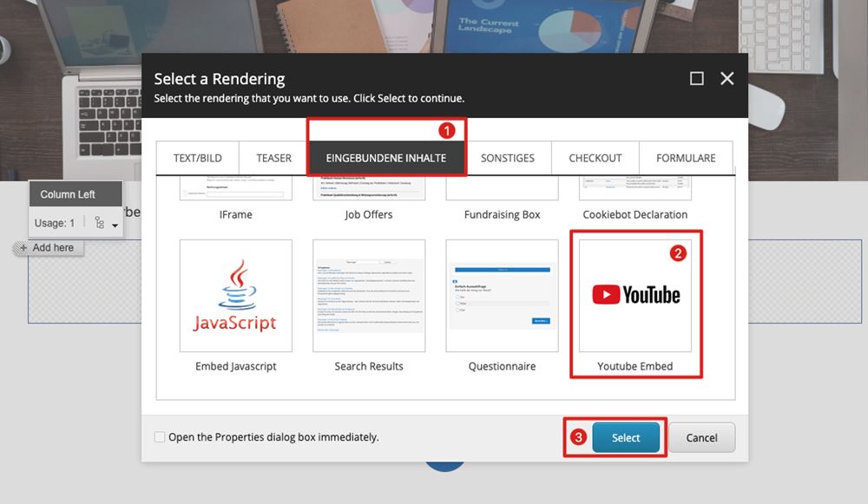Select the Questionnaire rendering thumbnail
This screenshot has height=504, width=868.
(x=502, y=296)
